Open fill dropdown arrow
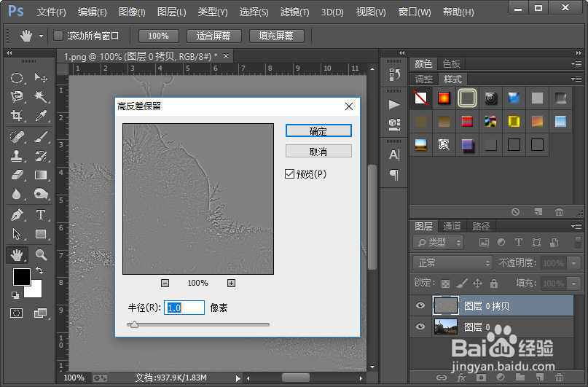 tap(573, 284)
